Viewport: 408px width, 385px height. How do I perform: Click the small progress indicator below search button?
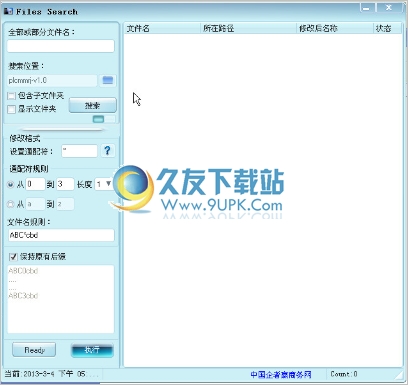point(104,119)
